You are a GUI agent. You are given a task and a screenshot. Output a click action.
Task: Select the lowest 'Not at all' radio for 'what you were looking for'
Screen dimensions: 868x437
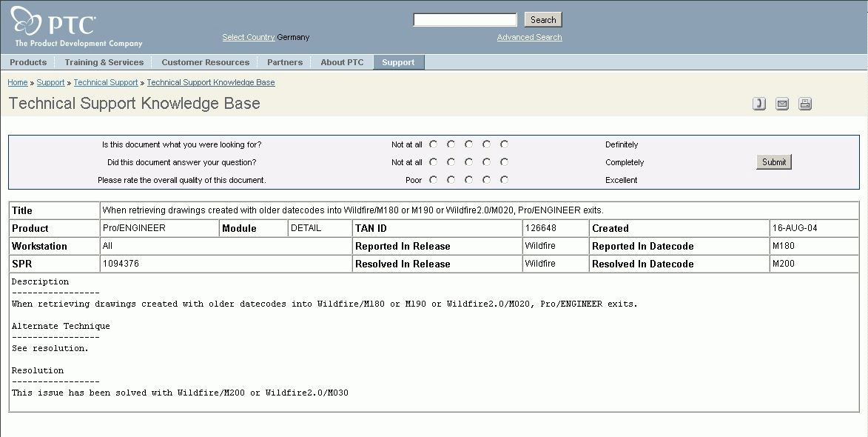[x=434, y=144]
